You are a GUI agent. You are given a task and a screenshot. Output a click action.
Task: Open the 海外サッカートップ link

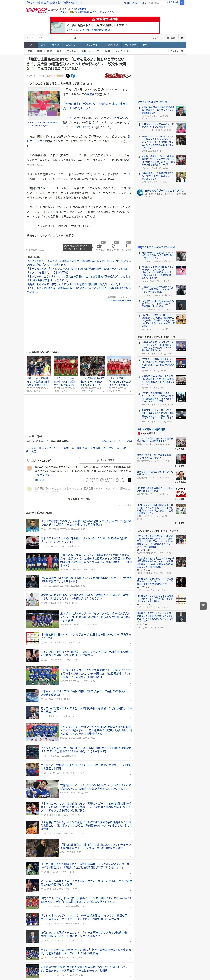click(111, 441)
